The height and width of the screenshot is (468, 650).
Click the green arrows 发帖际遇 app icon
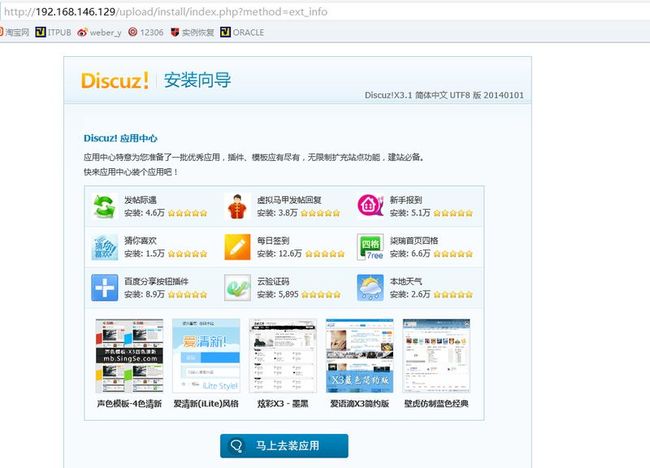104,206
